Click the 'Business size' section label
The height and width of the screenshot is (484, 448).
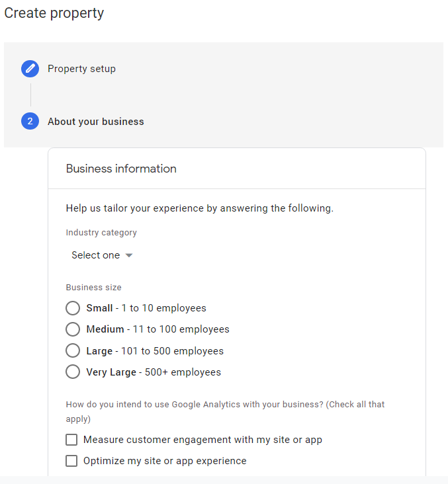click(x=93, y=288)
